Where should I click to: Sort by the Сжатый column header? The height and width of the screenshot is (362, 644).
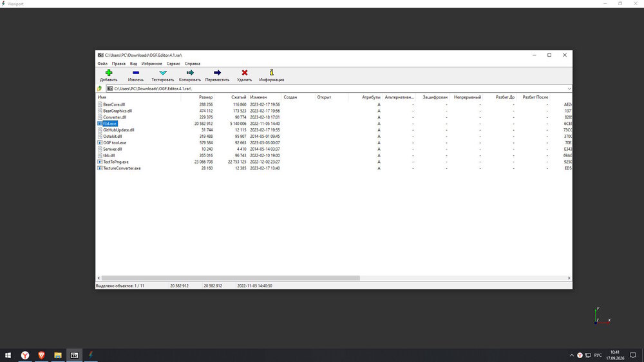[231, 97]
